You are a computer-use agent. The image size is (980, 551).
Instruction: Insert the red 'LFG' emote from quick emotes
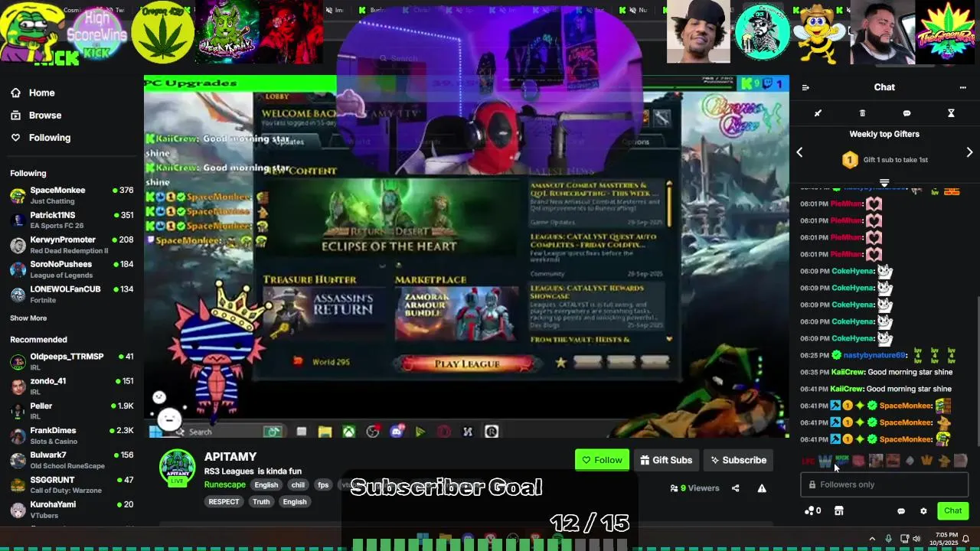click(x=808, y=461)
